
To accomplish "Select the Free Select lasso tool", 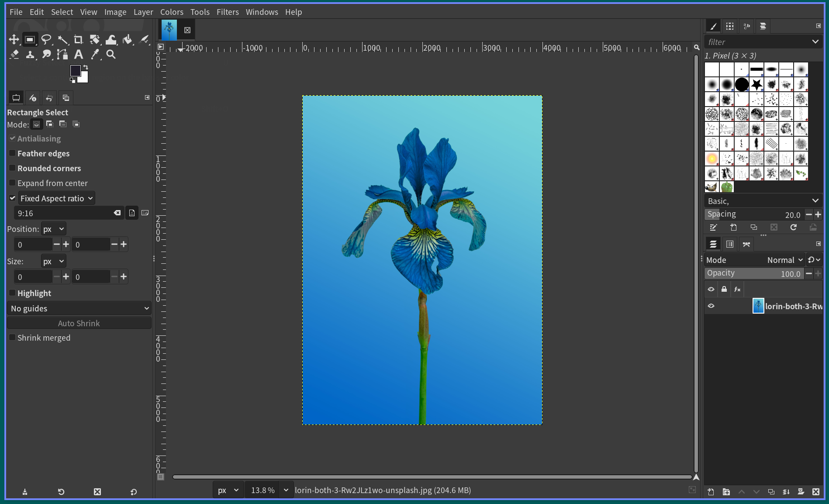I will pos(46,40).
